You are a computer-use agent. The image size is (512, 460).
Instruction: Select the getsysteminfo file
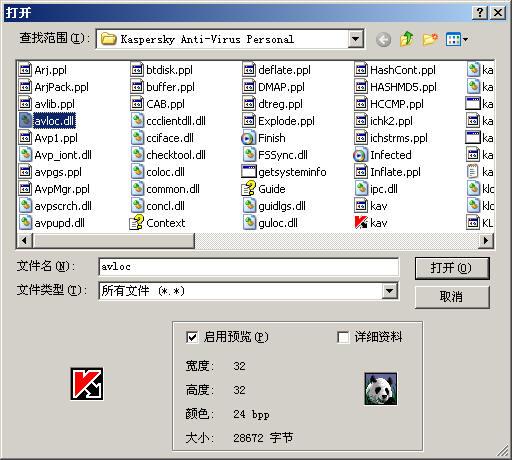click(284, 172)
